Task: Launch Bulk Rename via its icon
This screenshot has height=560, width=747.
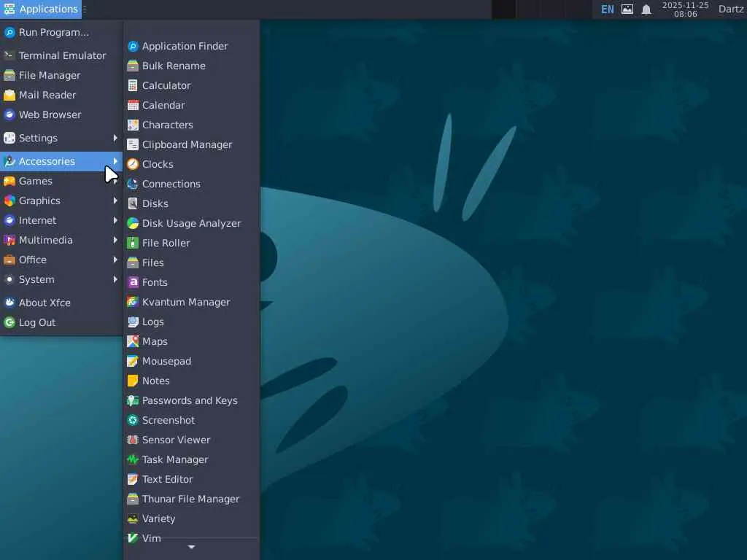Action: [x=133, y=66]
